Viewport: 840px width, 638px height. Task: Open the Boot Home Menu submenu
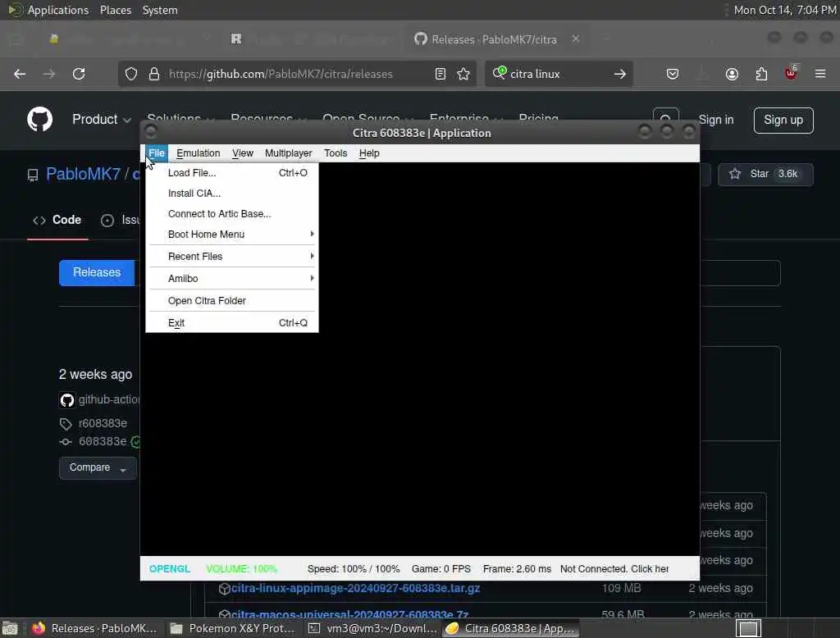pyautogui.click(x=232, y=234)
